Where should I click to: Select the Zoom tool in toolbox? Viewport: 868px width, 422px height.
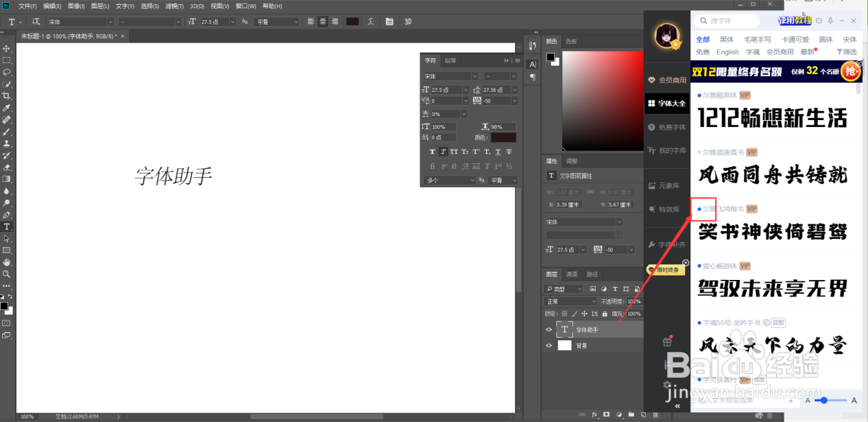(7, 274)
